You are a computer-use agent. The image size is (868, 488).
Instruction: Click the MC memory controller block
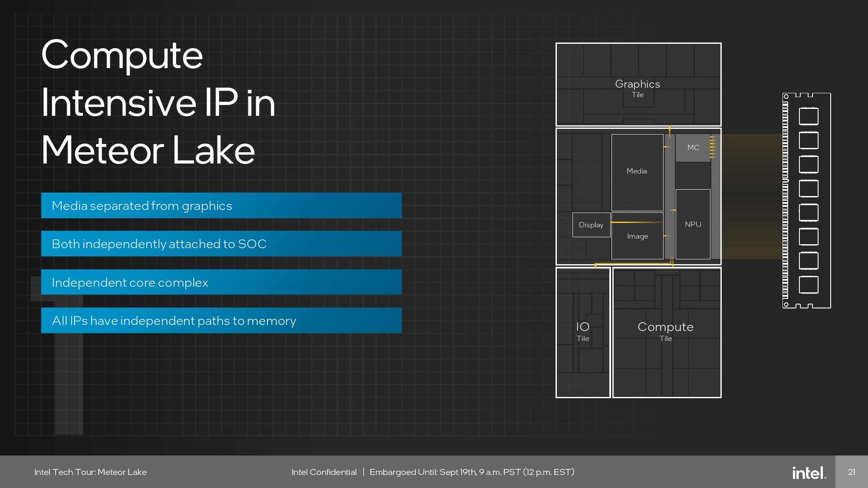(x=693, y=148)
